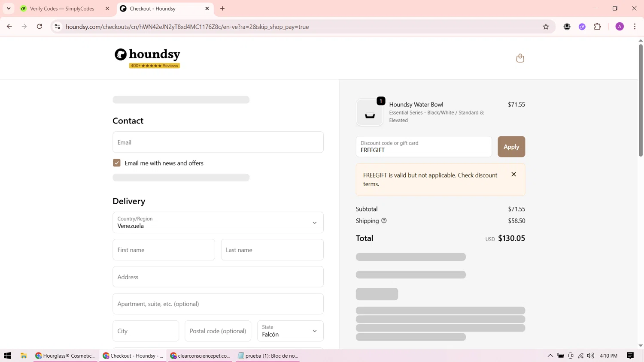Image resolution: width=644 pixels, height=362 pixels.
Task: Show shipping info tooltip icon
Action: [384, 220]
